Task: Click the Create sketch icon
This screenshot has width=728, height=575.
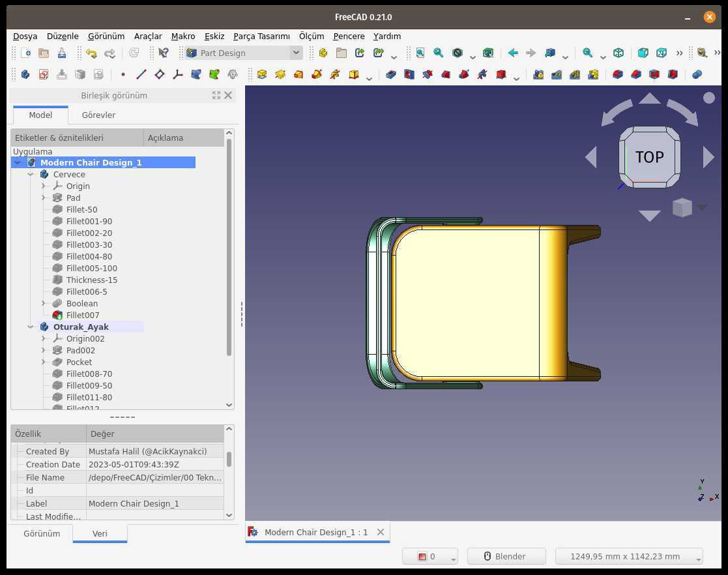Action: tap(44, 74)
